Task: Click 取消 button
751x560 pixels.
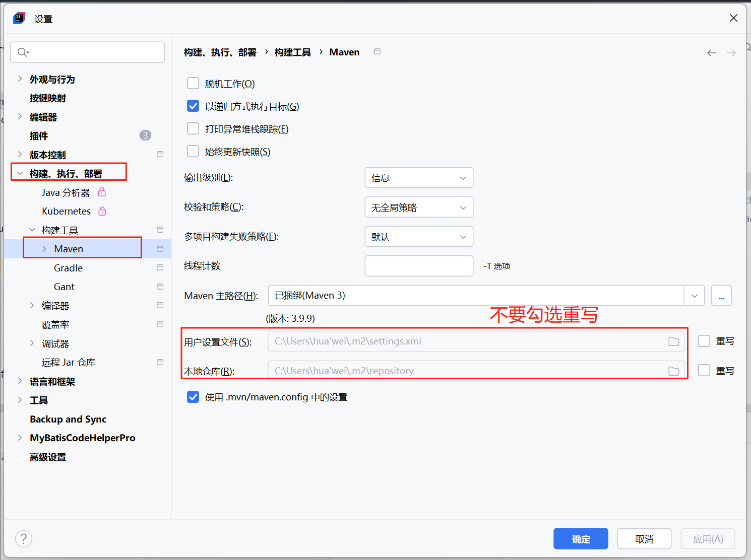Action: coord(644,539)
